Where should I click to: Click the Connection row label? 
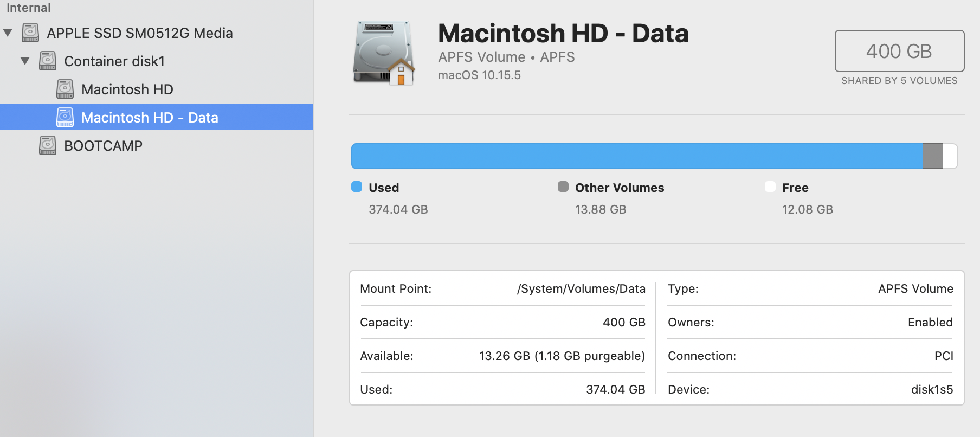point(702,356)
